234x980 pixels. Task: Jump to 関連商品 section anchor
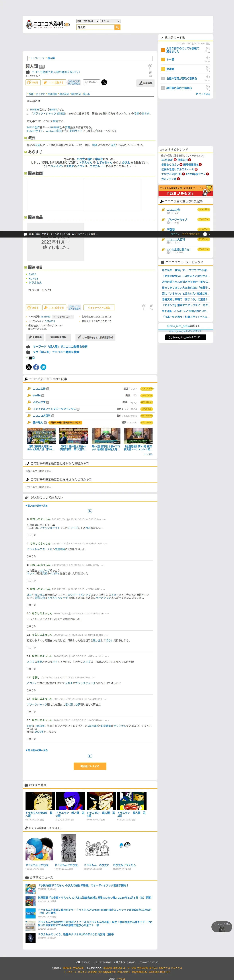pyautogui.click(x=64, y=94)
